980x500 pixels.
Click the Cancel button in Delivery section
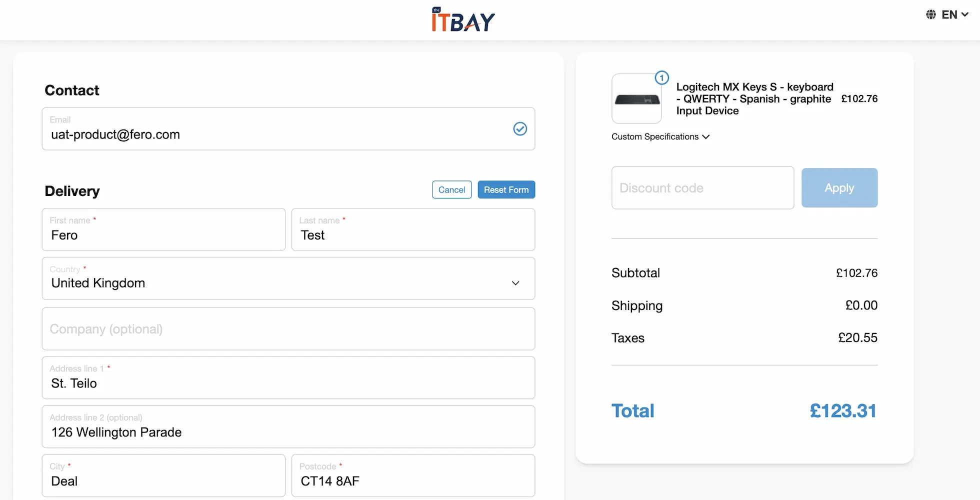click(451, 189)
